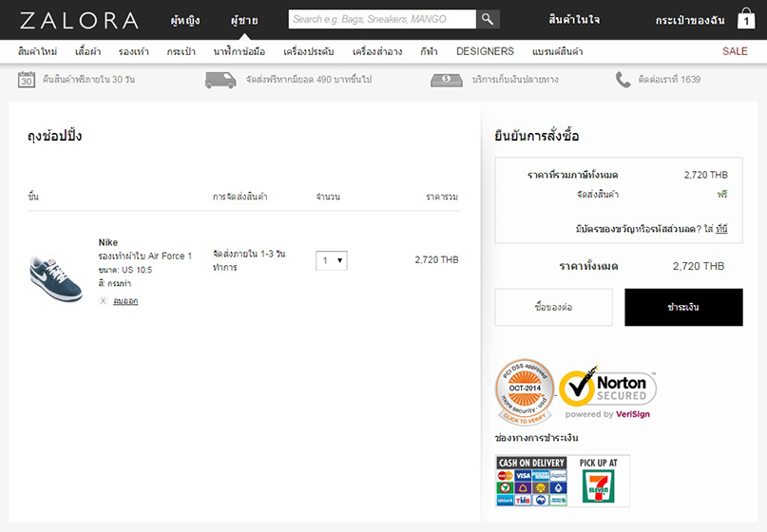
Task: Select the ผู้หญิง (women) tab
Action: click(x=185, y=20)
